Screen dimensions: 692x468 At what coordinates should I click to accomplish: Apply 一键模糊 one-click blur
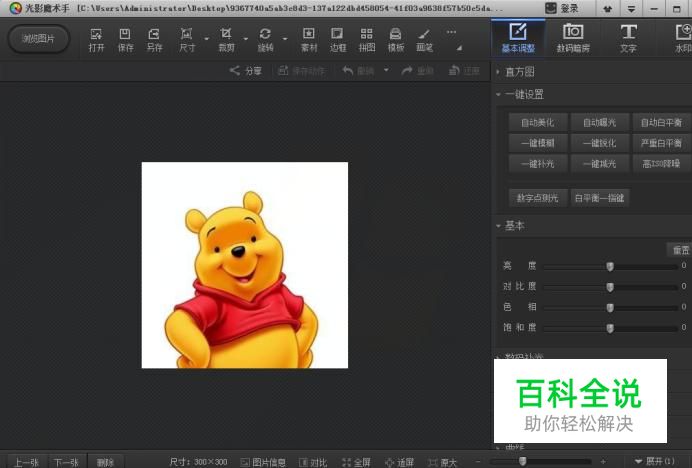[x=538, y=143]
